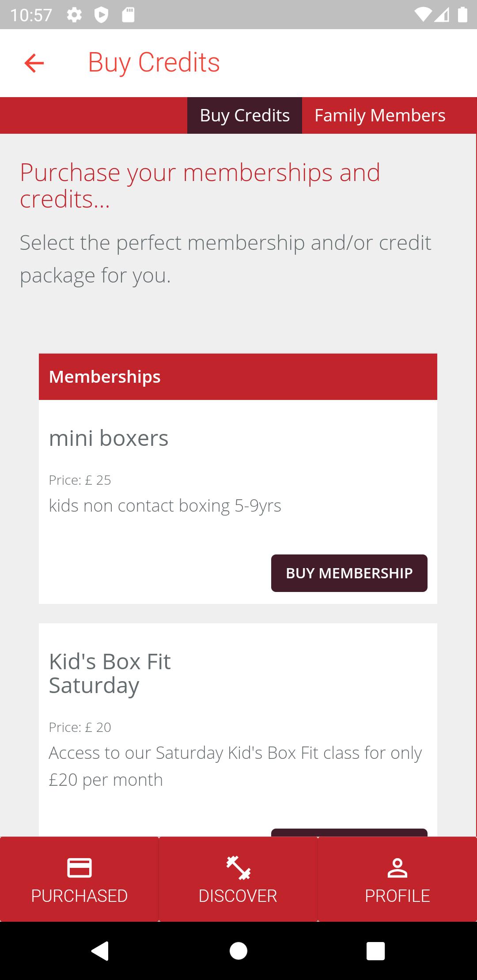
Task: Click the Memberships section header
Action: (x=238, y=377)
